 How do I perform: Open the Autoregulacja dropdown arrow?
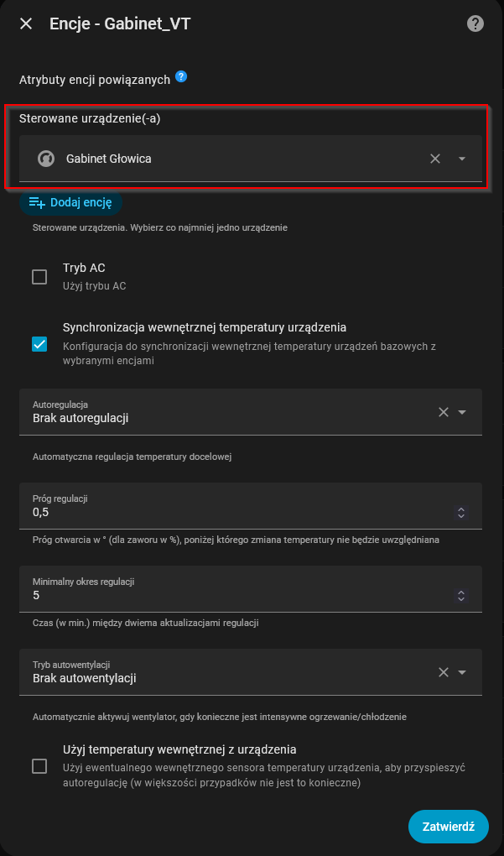[462, 412]
